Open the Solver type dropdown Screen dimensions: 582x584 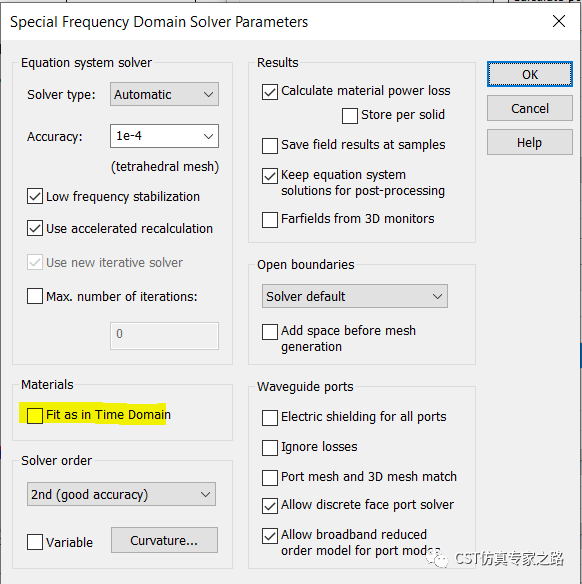[x=164, y=94]
